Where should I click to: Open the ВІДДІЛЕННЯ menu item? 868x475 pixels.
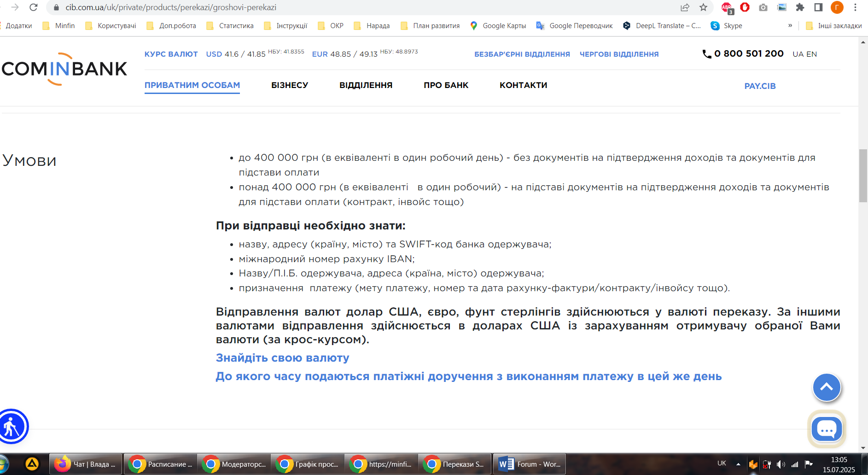click(366, 85)
